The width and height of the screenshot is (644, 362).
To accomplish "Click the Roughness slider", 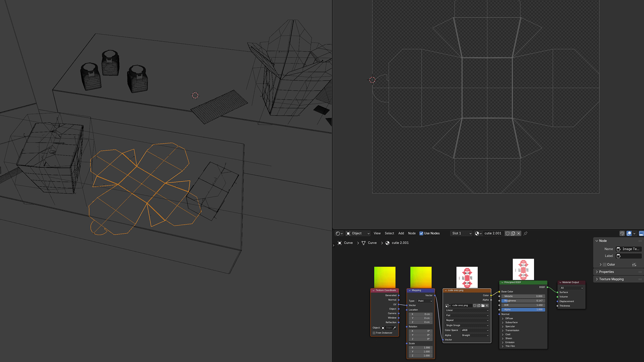I will point(523,301).
